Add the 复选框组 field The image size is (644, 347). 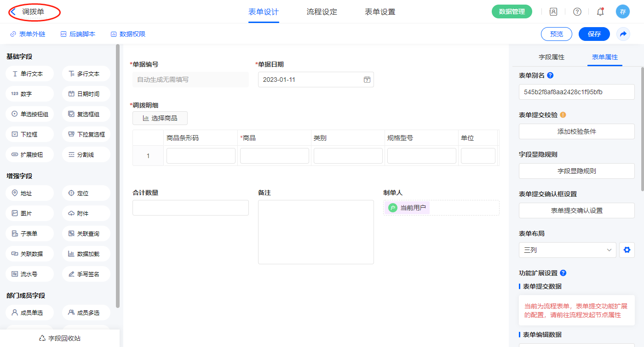[86, 114]
